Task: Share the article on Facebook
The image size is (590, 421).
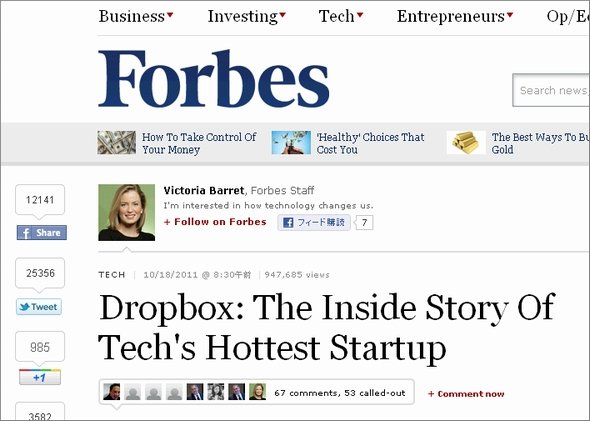Action: (42, 233)
